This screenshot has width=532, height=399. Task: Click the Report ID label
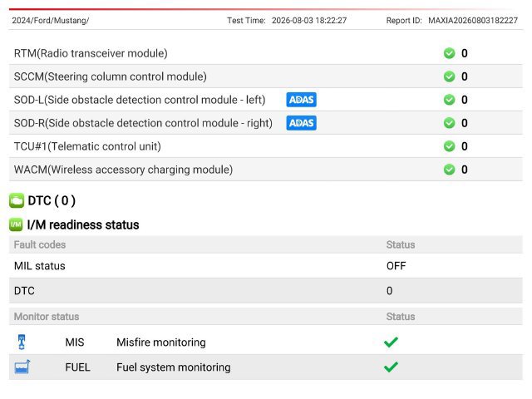[x=404, y=20]
